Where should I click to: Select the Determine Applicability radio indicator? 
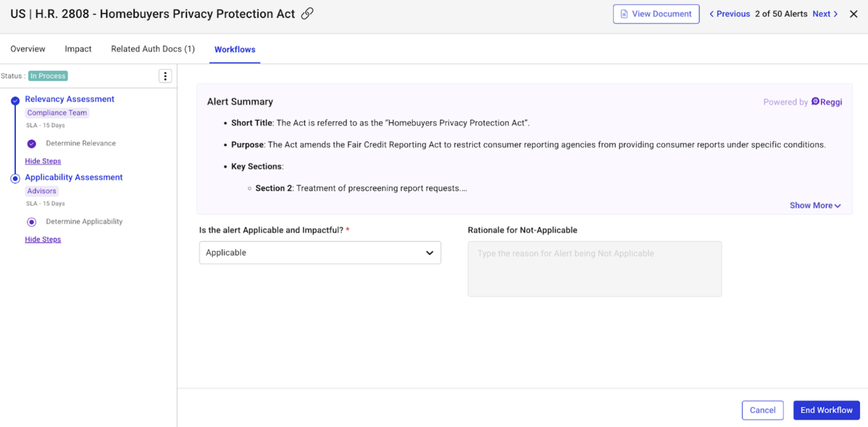coord(31,222)
